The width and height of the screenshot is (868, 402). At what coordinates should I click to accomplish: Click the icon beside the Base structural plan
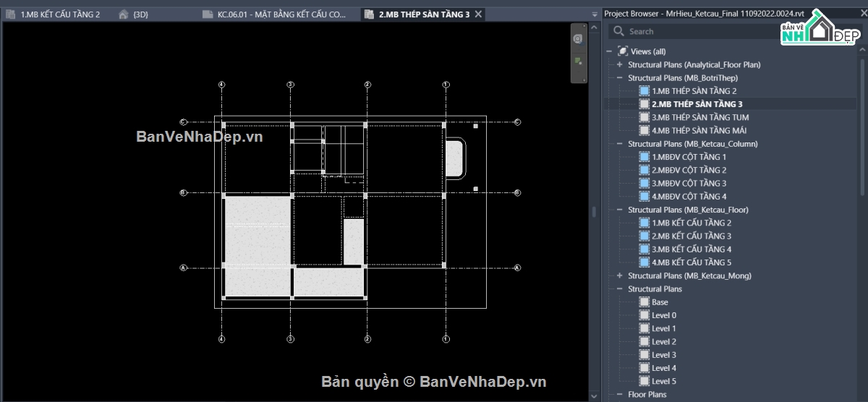click(644, 302)
